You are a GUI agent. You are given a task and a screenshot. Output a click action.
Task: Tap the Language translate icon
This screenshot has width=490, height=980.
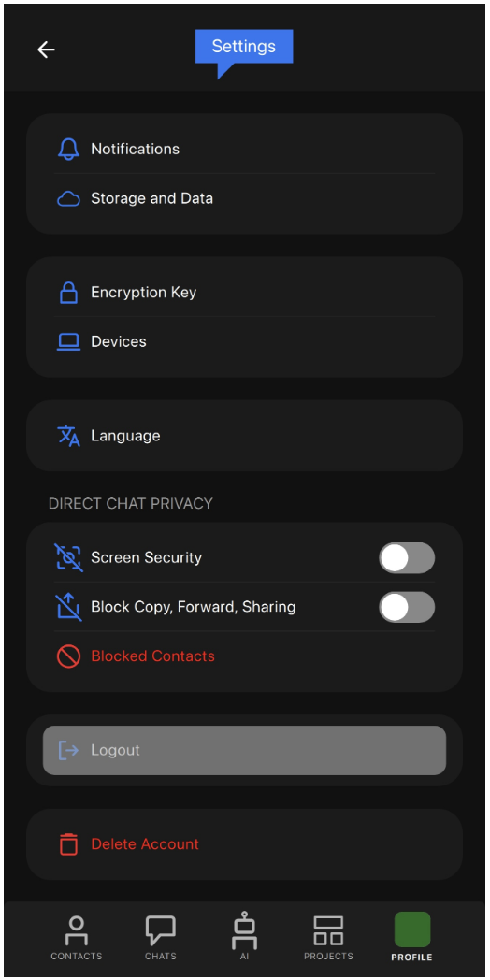click(x=69, y=436)
